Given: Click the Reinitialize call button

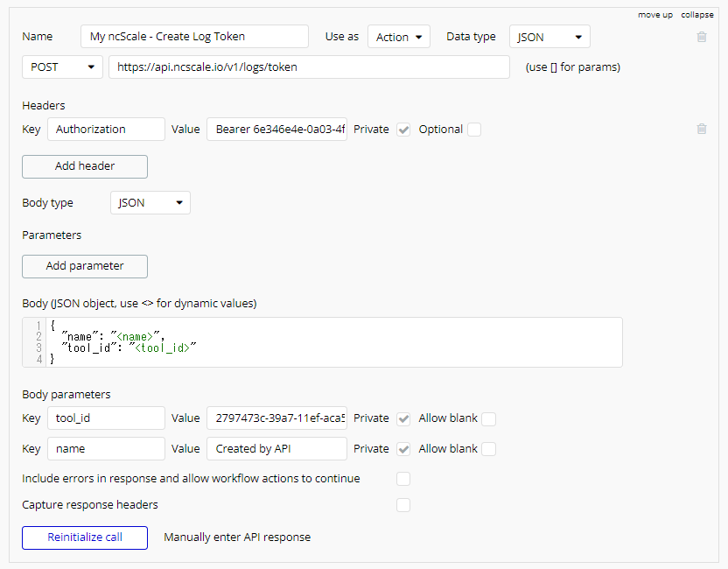Looking at the screenshot, I should tap(85, 537).
